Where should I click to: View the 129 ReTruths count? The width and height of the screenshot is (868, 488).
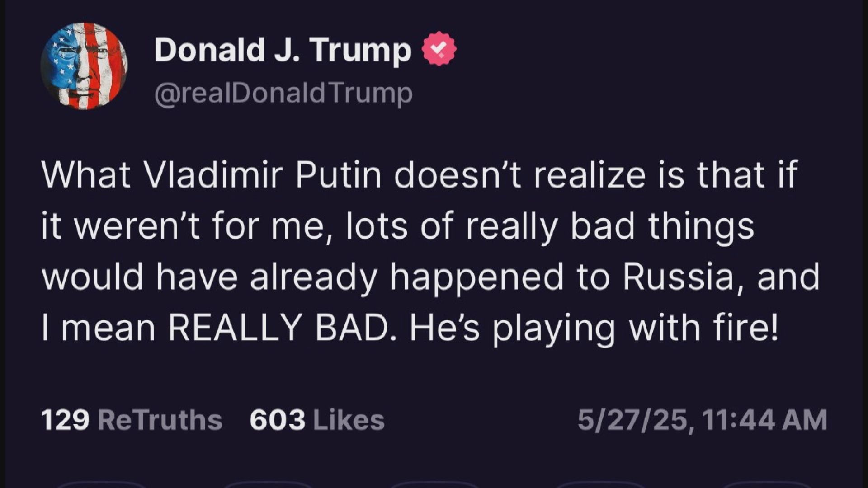tap(65, 420)
